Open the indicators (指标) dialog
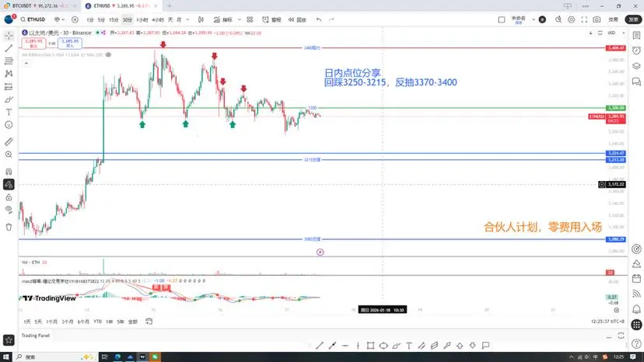The height and width of the screenshot is (362, 644). point(223,19)
